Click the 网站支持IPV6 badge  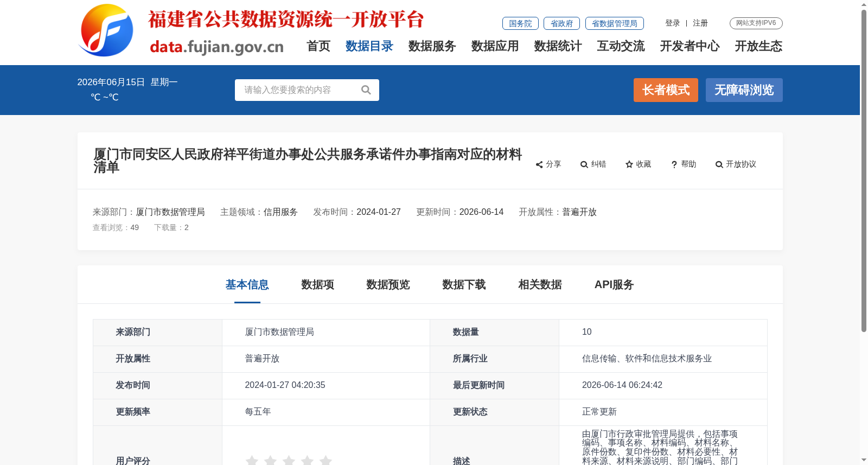[756, 23]
